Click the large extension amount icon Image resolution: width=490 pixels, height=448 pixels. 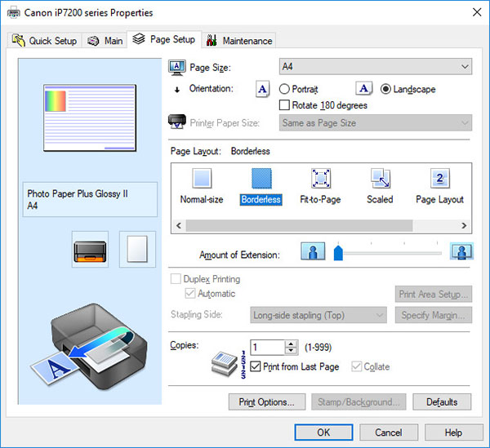coord(461,251)
